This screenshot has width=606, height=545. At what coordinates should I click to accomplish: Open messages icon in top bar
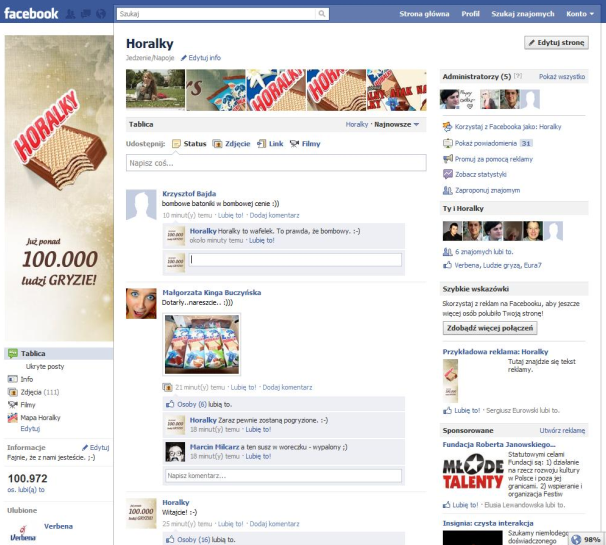[85, 14]
